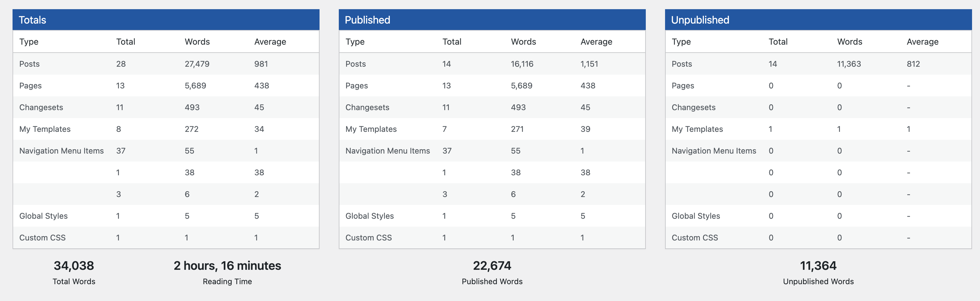Click the Unpublished panel header
The image size is (980, 301).
pos(818,20)
